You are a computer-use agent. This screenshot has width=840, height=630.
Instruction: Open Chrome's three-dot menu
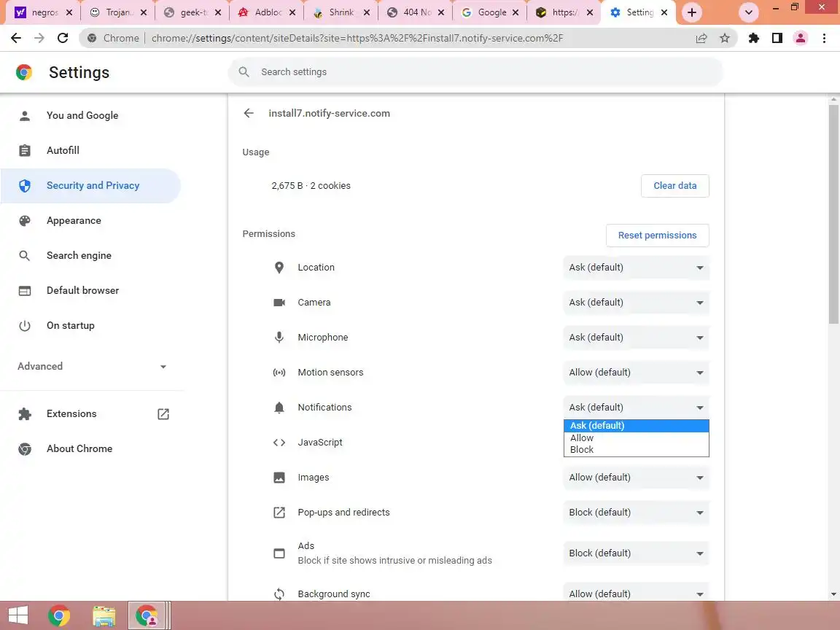coord(824,38)
